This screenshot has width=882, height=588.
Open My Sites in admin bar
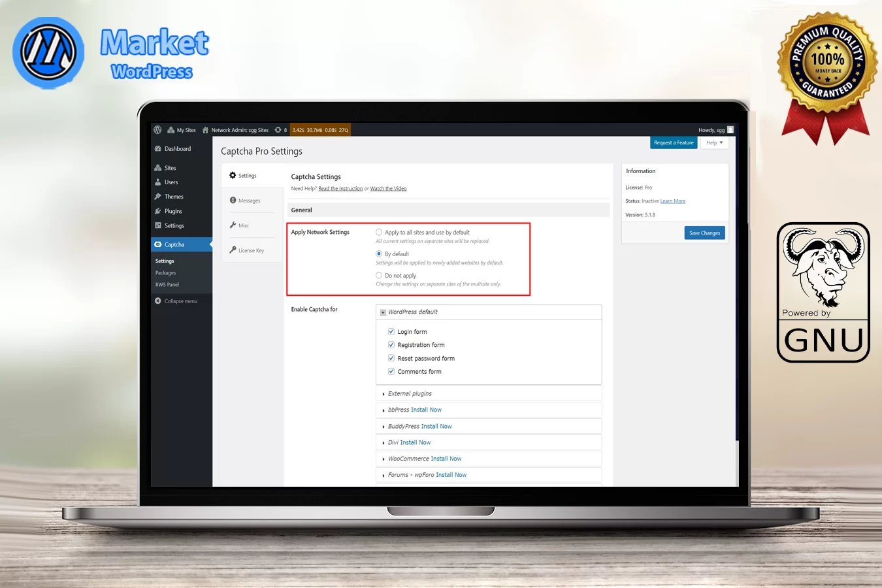pos(182,130)
